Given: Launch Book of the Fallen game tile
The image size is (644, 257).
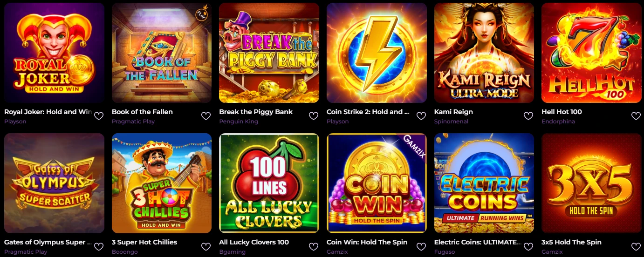Looking at the screenshot, I should coord(162,53).
